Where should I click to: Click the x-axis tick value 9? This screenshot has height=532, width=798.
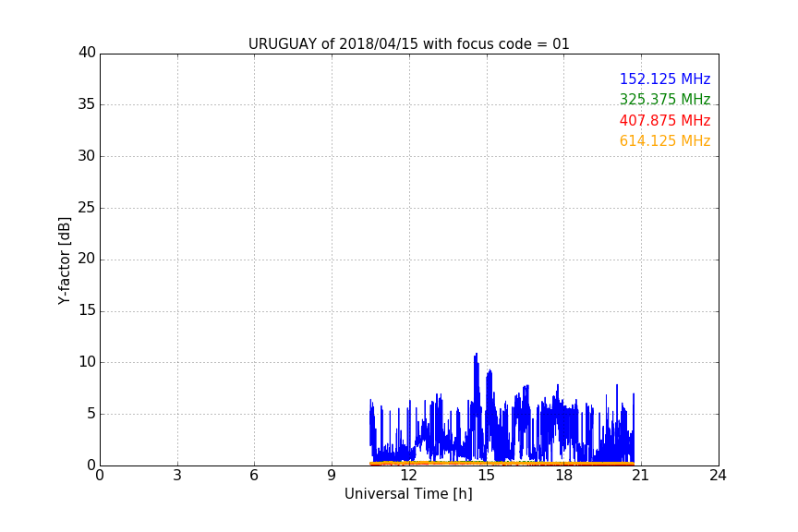click(x=332, y=476)
